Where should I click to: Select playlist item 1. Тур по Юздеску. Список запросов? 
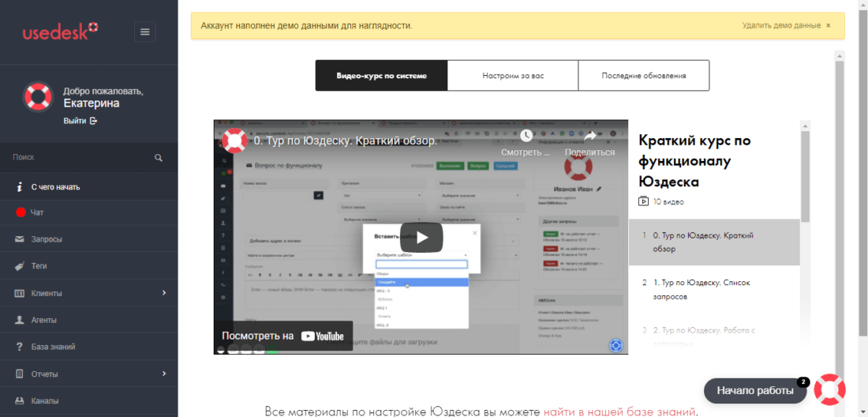coord(714,290)
